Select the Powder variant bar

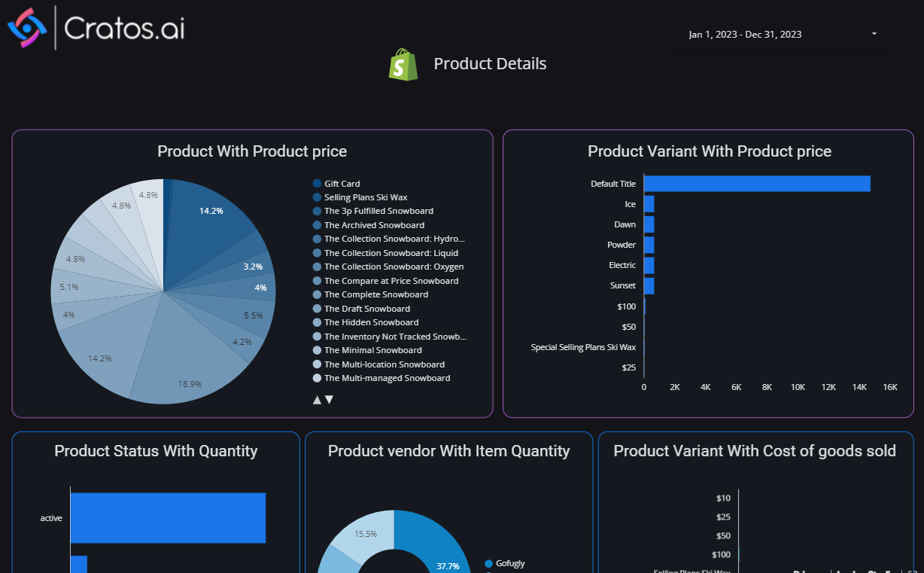[649, 245]
